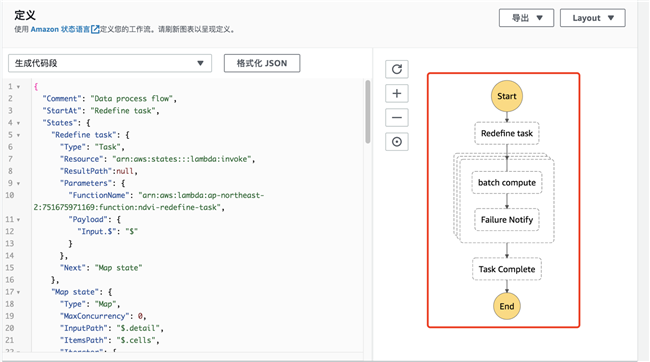
Task: Collapse Payload fold at line 11
Action: 18,220
